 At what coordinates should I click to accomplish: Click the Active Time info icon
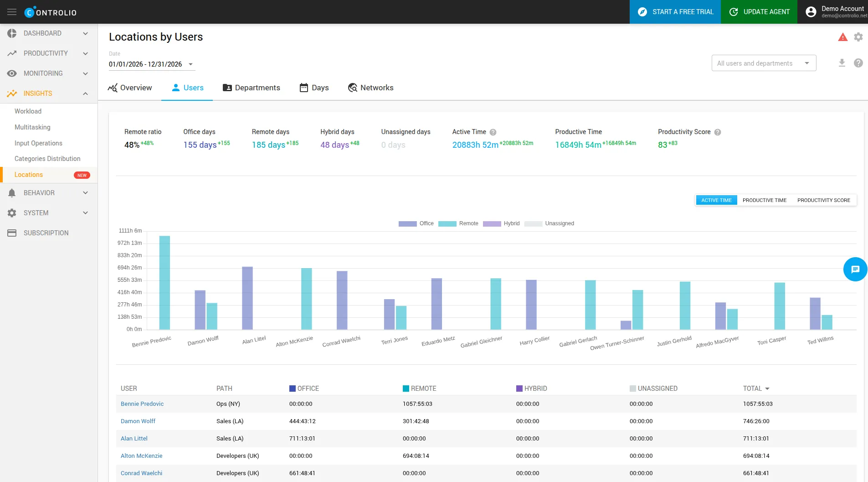pyautogui.click(x=493, y=132)
